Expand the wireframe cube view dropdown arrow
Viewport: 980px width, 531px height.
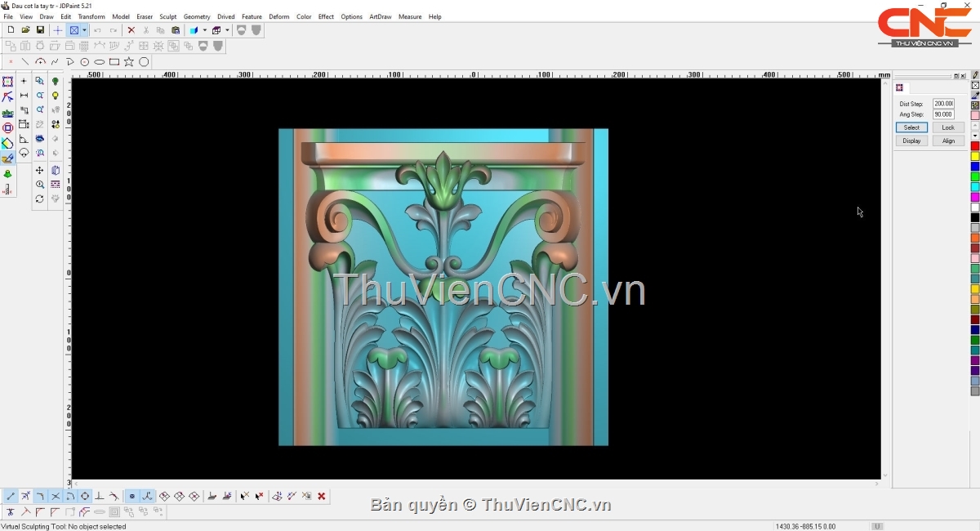[227, 30]
